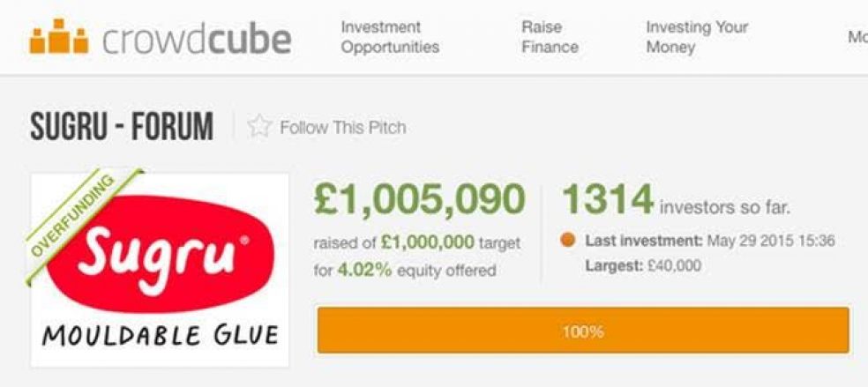
Task: Open Investment Opportunities menu
Action: (x=390, y=37)
